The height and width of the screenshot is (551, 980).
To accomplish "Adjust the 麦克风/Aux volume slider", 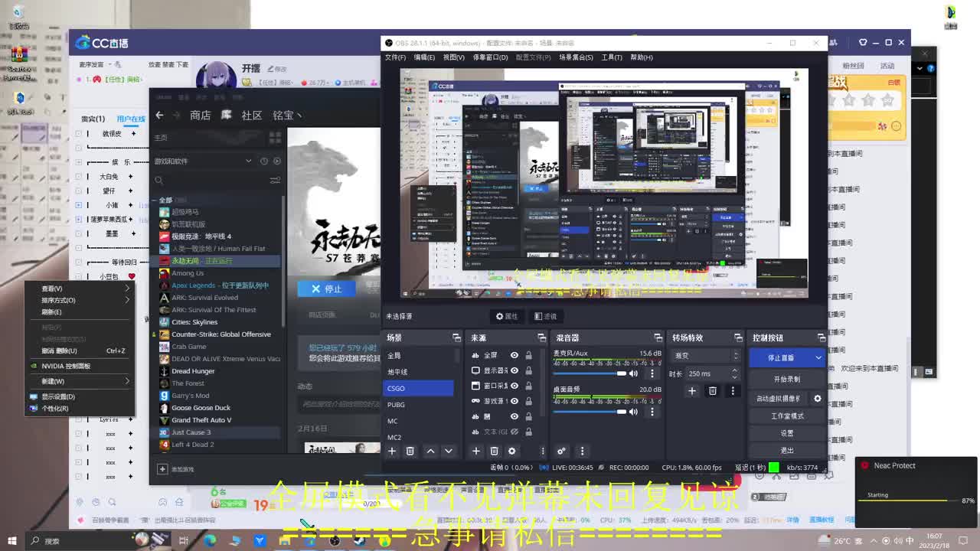I will (620, 373).
